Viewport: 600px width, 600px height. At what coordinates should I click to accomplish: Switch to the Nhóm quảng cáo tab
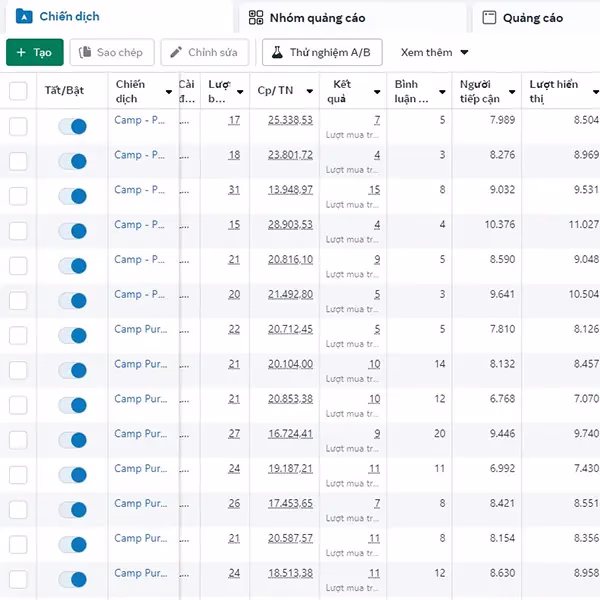pyautogui.click(x=317, y=18)
